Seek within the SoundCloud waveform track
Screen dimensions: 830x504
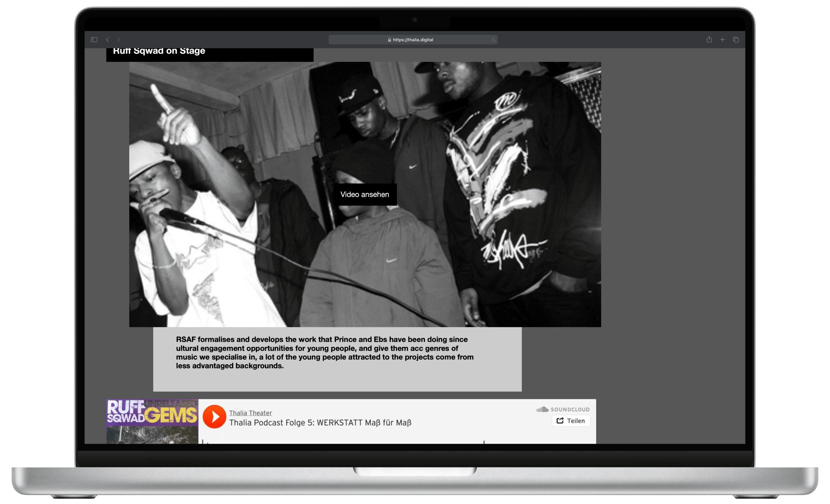click(337, 441)
